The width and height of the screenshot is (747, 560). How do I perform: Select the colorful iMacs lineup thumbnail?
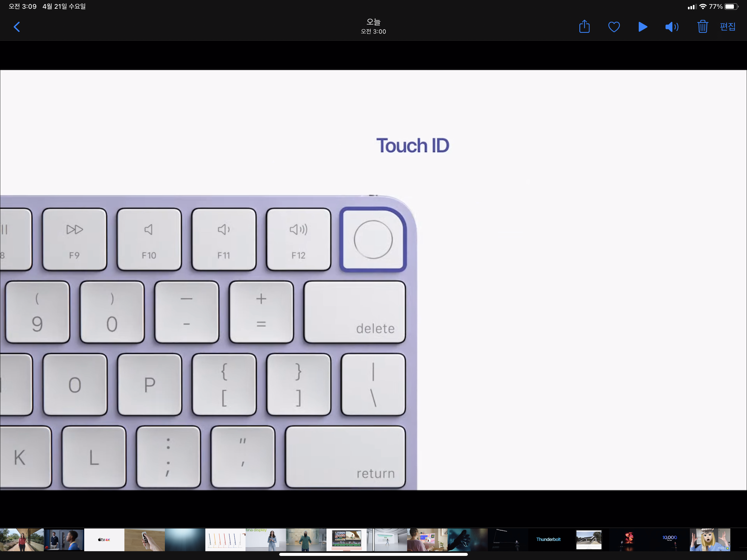(x=225, y=539)
